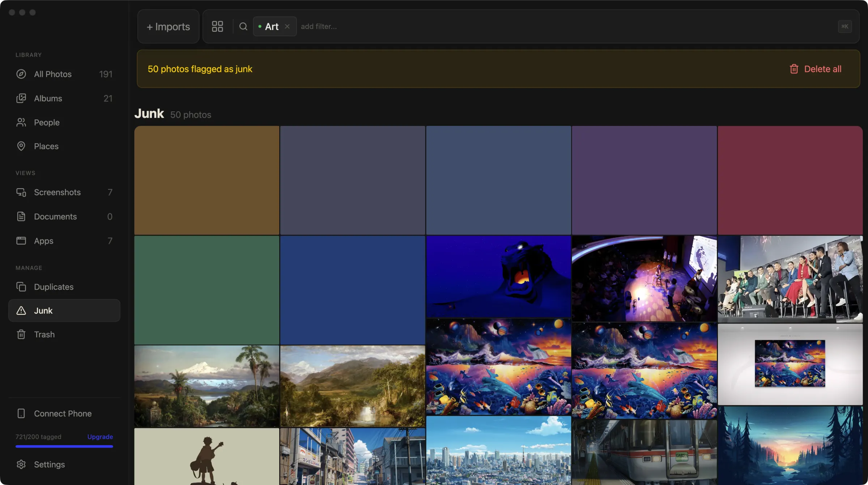Image resolution: width=868 pixels, height=485 pixels.
Task: Click Connect Phone
Action: (x=64, y=413)
